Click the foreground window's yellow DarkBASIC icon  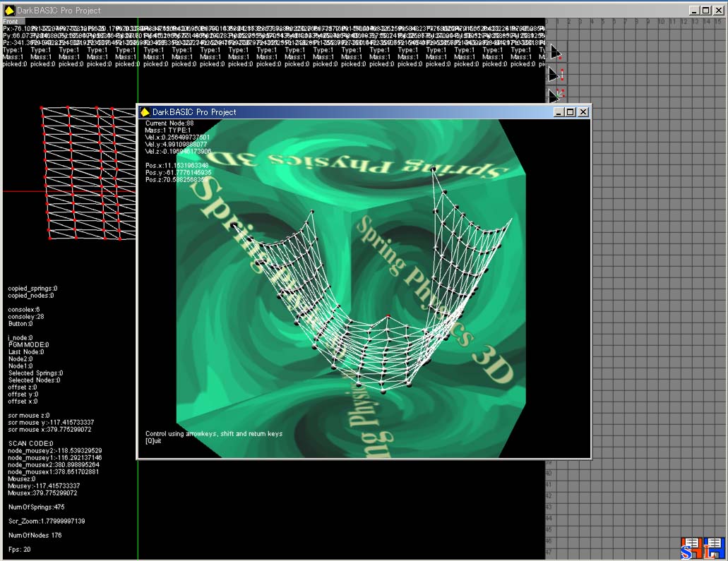[x=145, y=112]
